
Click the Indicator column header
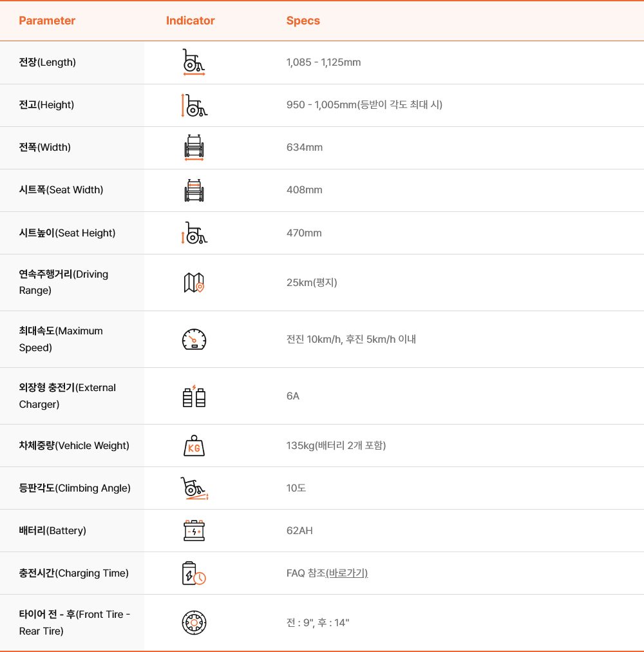(x=191, y=21)
